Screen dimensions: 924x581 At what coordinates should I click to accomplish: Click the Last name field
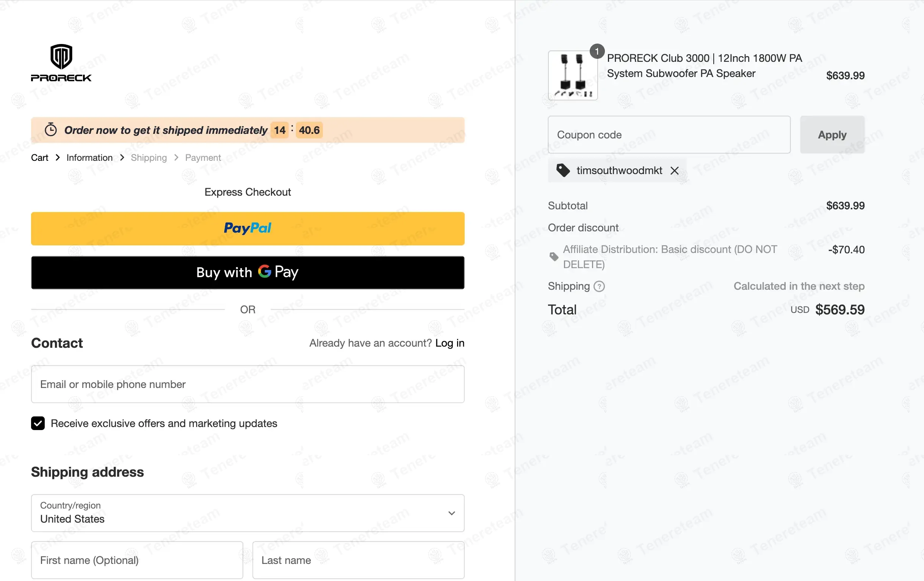[x=358, y=560]
